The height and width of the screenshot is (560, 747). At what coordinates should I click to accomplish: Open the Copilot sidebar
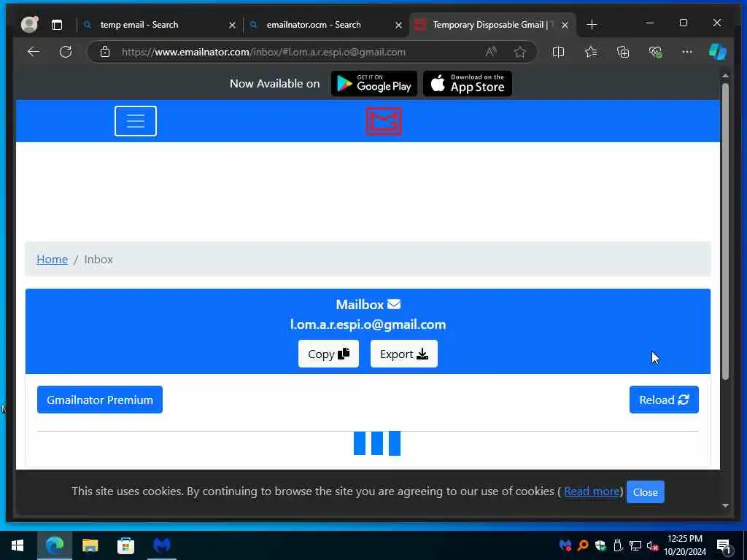click(718, 52)
